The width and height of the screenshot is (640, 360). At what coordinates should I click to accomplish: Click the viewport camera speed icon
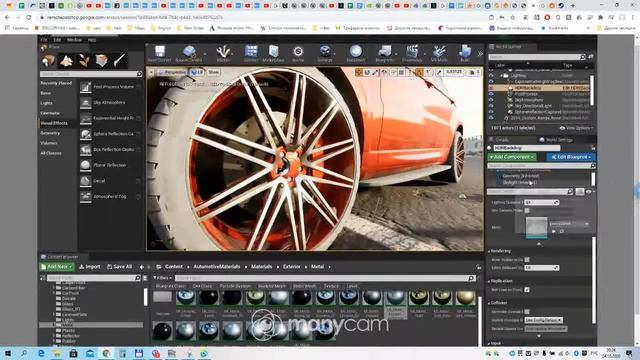click(472, 72)
